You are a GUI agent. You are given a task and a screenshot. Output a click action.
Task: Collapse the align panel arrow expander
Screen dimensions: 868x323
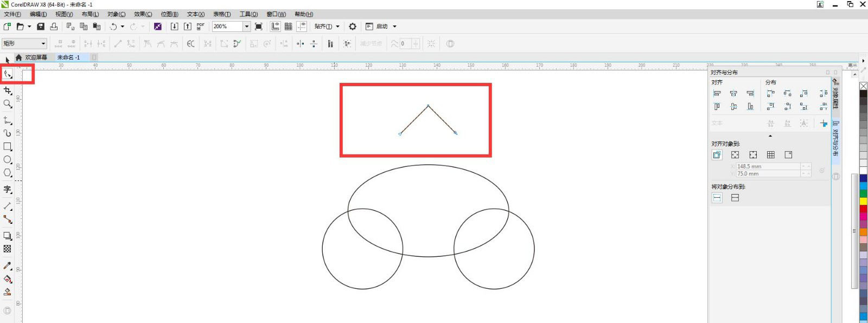tap(770, 135)
